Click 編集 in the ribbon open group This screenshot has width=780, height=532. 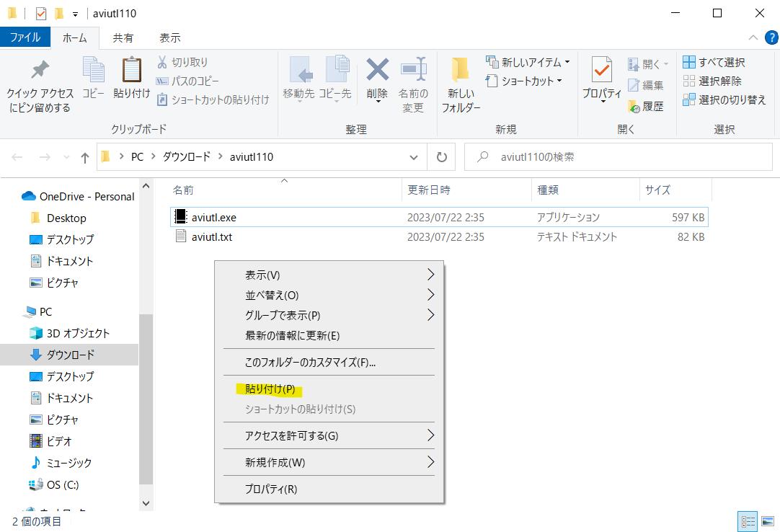[646, 85]
